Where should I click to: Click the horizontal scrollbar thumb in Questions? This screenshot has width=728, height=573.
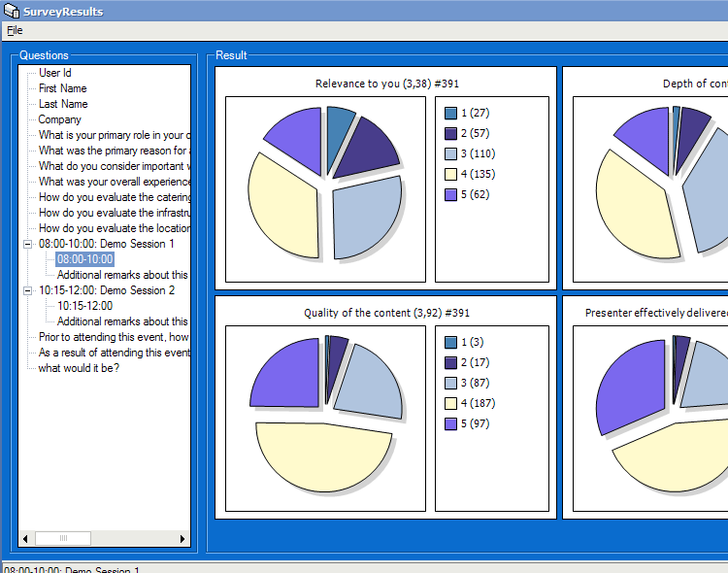coord(63,539)
